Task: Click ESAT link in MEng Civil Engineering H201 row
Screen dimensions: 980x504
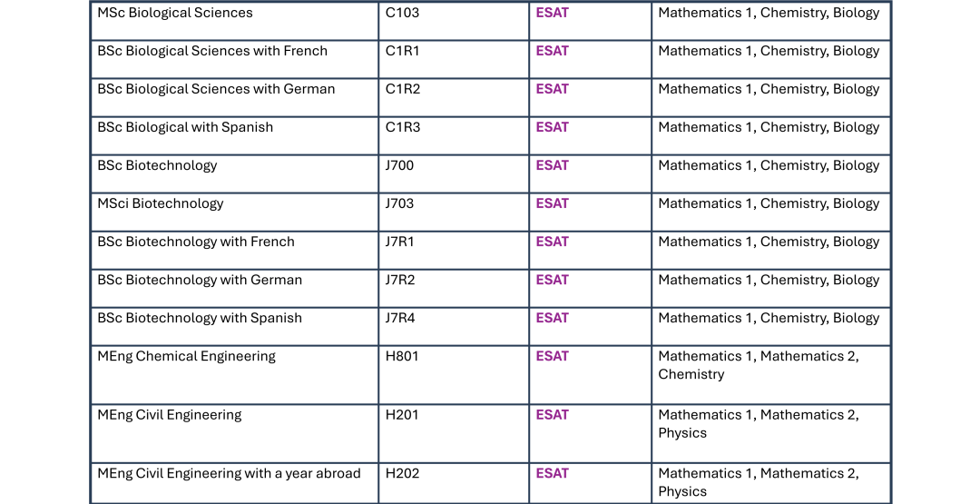Action: click(552, 416)
